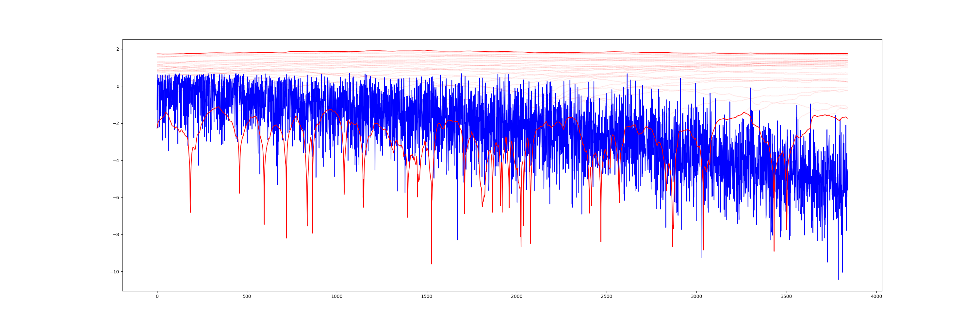
Task: Click the x-axis tick label 3000
Action: coord(696,297)
